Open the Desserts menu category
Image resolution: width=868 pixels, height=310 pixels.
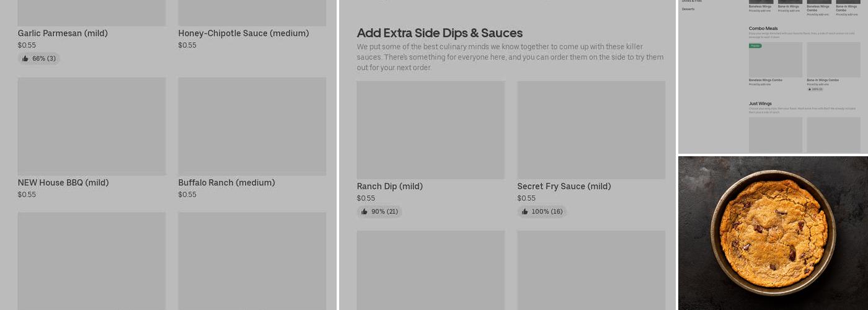[x=688, y=9]
